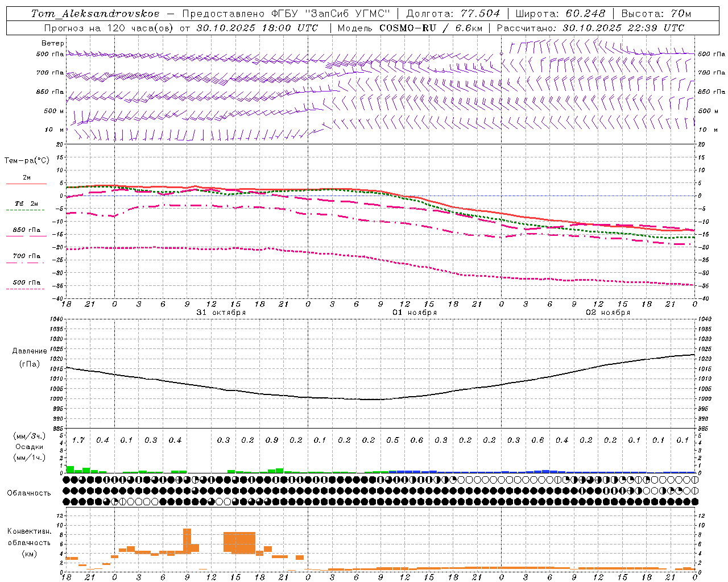The width and height of the screenshot is (728, 582).
Task: Click the precipitation value '0.5'
Action: (x=392, y=440)
